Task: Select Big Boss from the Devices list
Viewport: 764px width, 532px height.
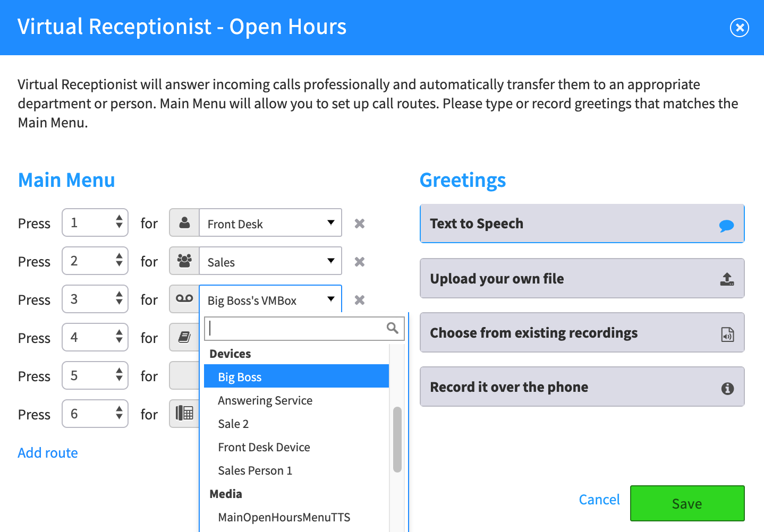Action: coord(296,376)
